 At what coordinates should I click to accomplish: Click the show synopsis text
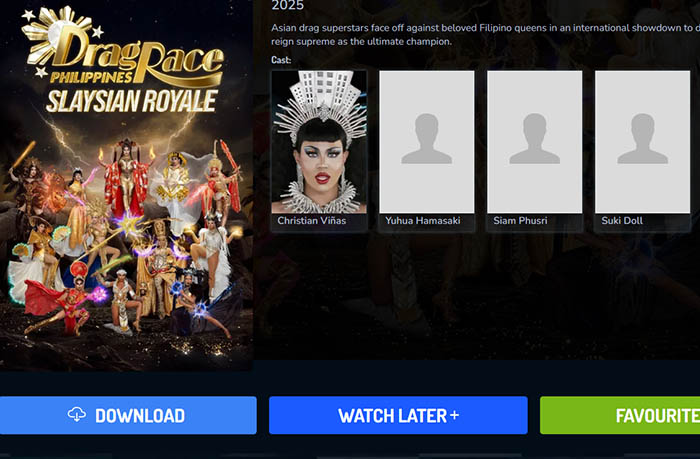[485, 34]
